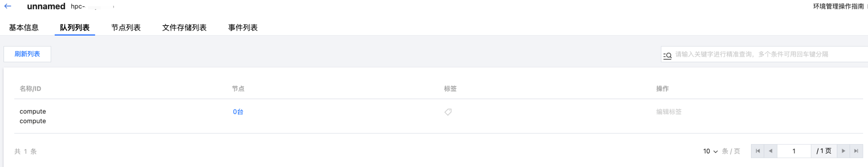This screenshot has height=167, width=868.
Task: Click the compute queue name
Action: (x=33, y=111)
